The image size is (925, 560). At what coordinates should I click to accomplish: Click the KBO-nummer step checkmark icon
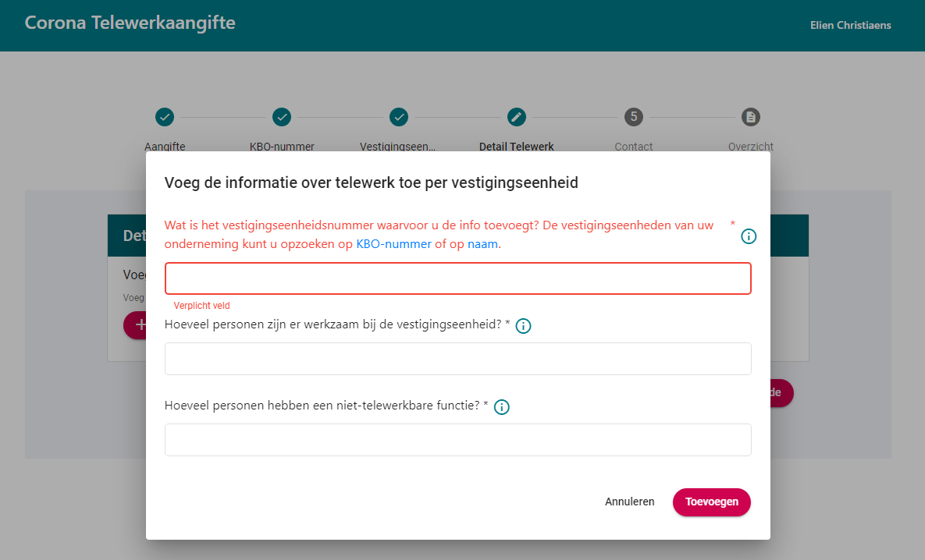[x=282, y=117]
